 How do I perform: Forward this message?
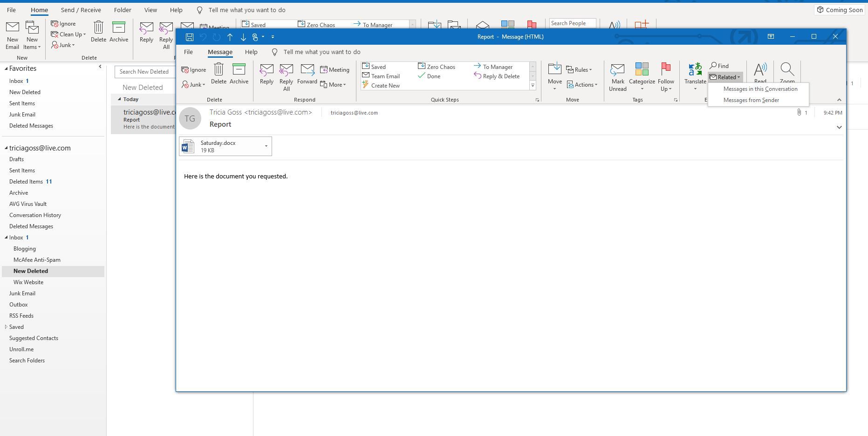coord(307,74)
